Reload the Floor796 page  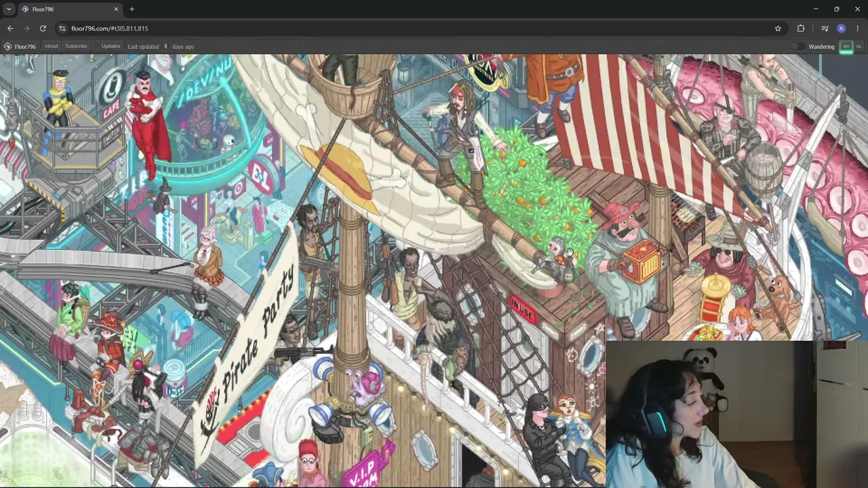tap(43, 28)
